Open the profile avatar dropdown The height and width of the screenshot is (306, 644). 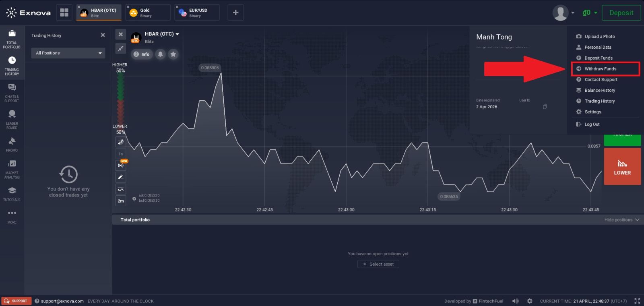[x=563, y=12]
